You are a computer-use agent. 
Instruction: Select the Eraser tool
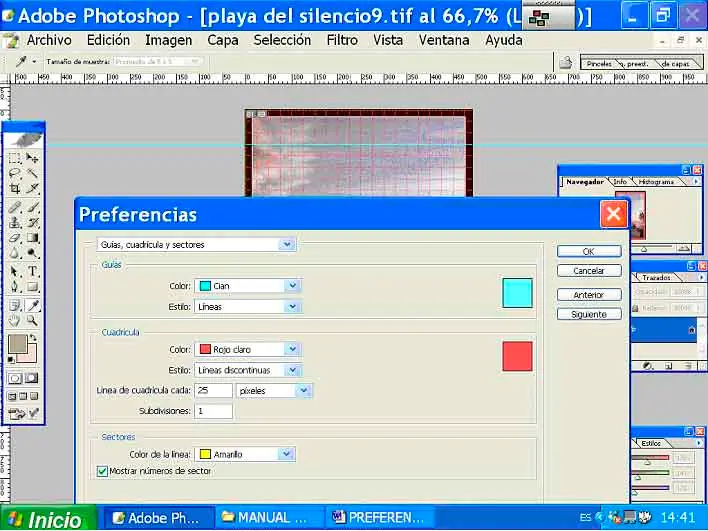[14, 238]
